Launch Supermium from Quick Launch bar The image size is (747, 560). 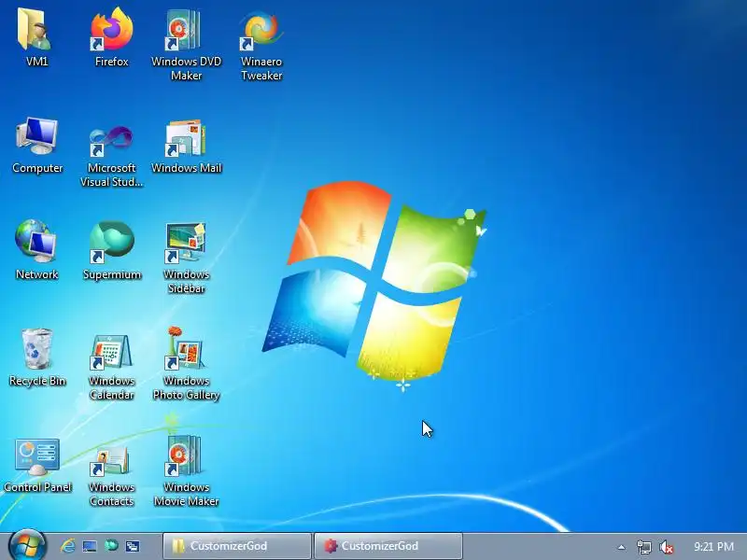pos(111,545)
